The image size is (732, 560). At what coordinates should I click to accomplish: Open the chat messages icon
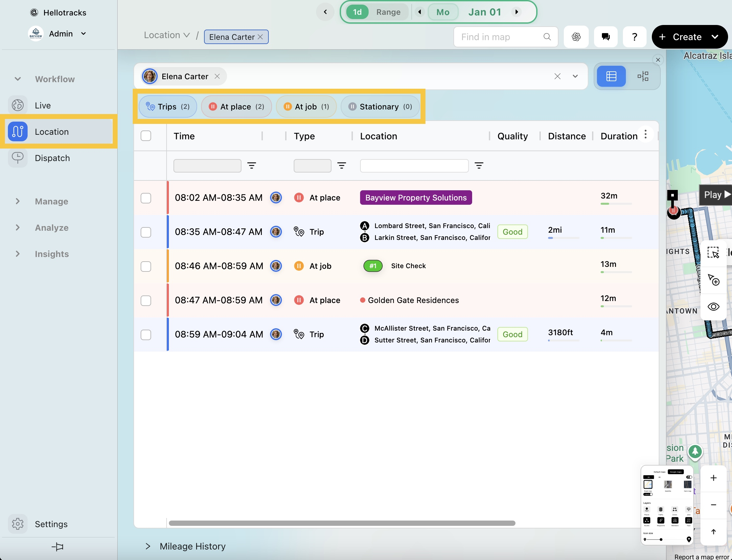click(606, 37)
